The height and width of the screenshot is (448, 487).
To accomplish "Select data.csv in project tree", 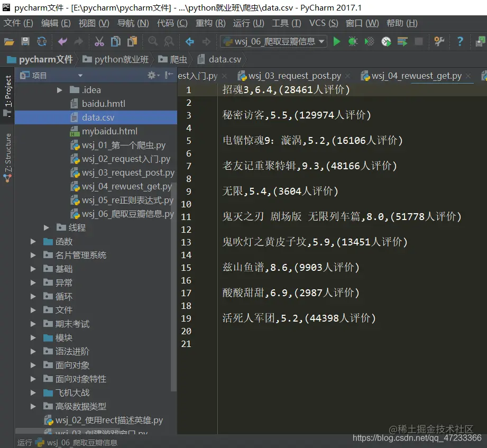I will (96, 117).
